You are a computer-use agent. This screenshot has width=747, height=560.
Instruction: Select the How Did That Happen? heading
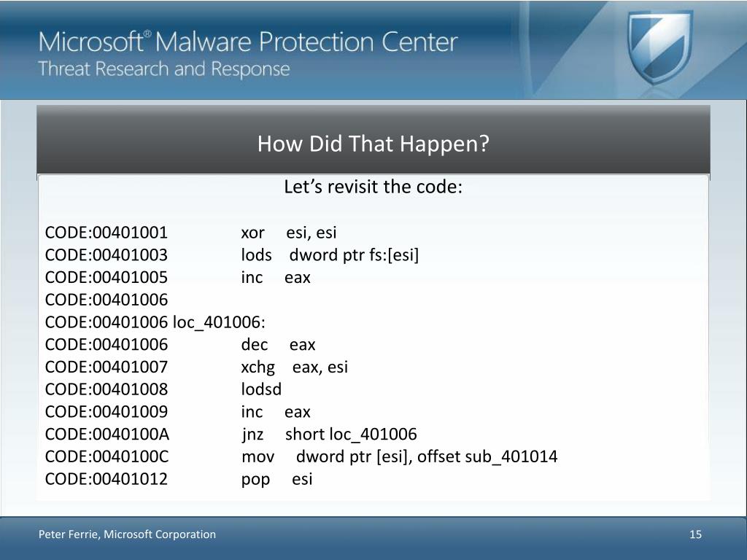tap(373, 144)
